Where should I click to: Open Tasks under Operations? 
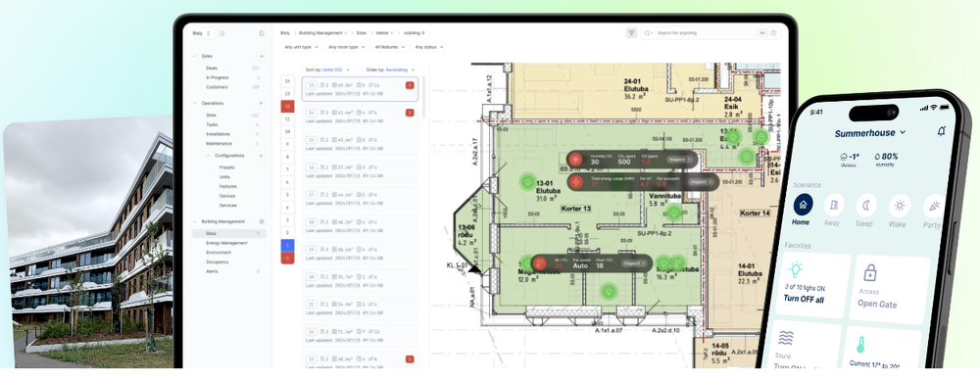(212, 124)
